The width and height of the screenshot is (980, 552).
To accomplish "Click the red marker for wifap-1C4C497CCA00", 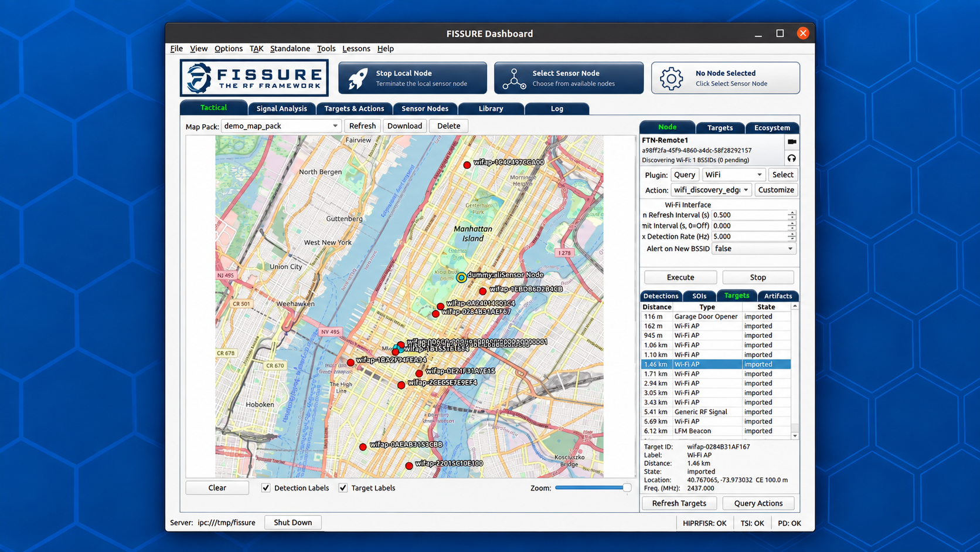I will click(467, 165).
